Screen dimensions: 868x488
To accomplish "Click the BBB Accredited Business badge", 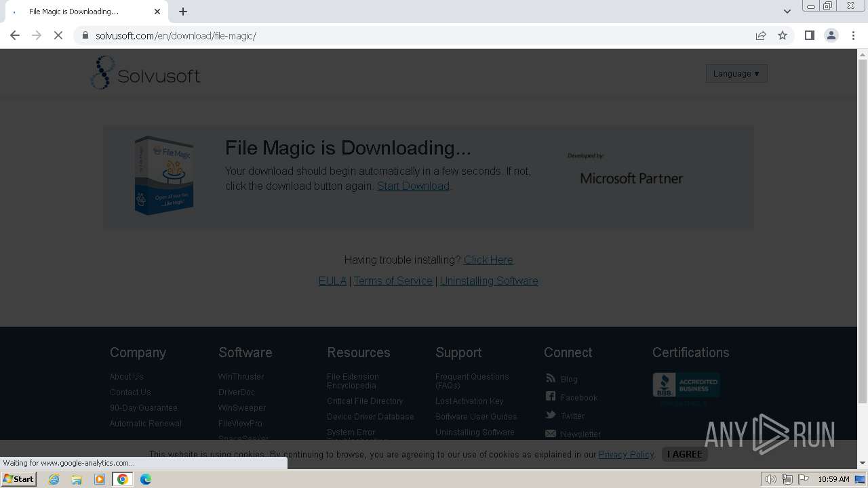I will point(686,386).
